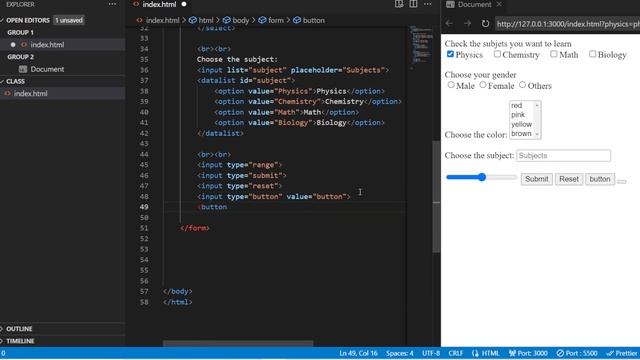Open the Subjects datalist input
This screenshot has width=640, height=360.
(563, 156)
